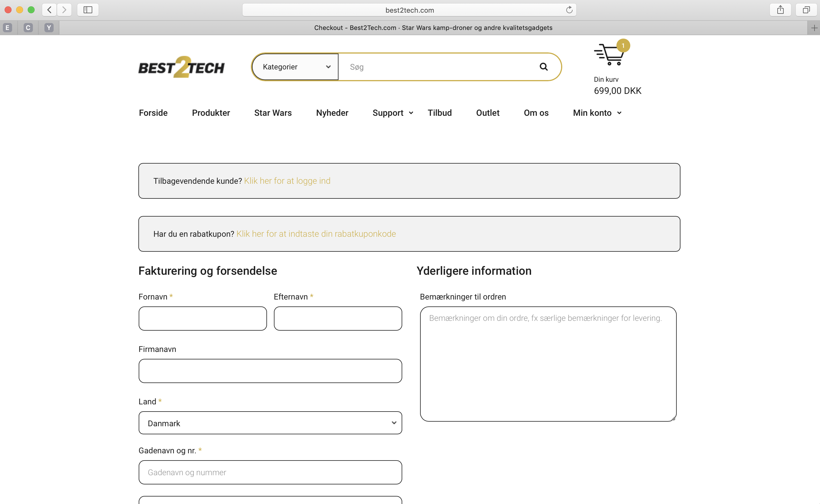This screenshot has width=820, height=504.
Task: Open the pinned tab labeled Y
Action: click(x=49, y=28)
